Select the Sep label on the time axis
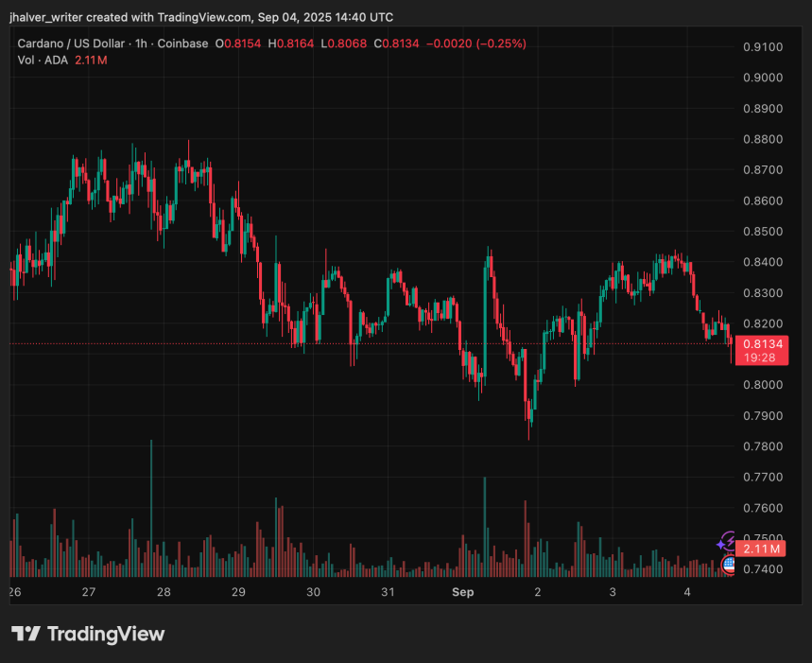The height and width of the screenshot is (663, 812). click(462, 592)
